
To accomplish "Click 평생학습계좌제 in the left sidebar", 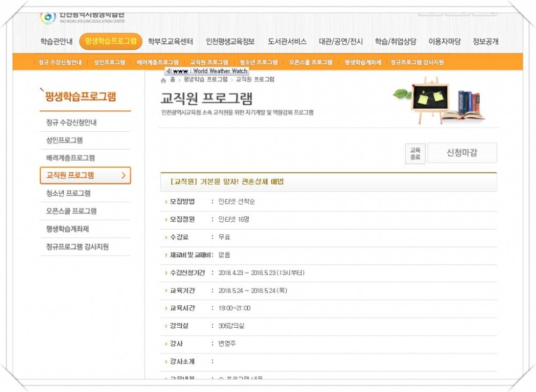I will (x=68, y=229).
